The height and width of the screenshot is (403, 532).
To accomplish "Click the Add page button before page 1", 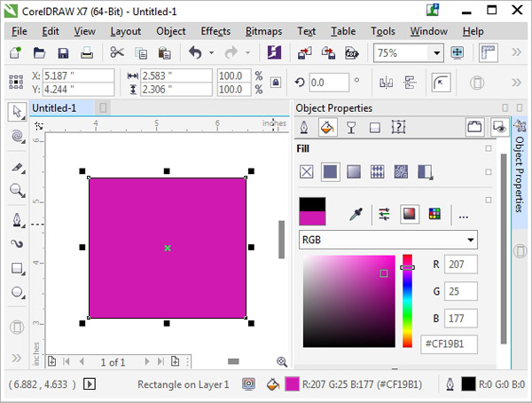I will (x=52, y=361).
